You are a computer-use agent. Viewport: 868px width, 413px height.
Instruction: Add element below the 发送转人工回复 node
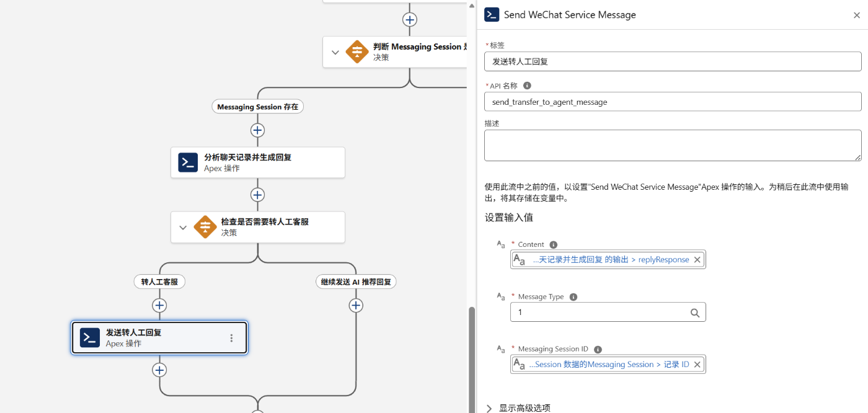coord(159,370)
